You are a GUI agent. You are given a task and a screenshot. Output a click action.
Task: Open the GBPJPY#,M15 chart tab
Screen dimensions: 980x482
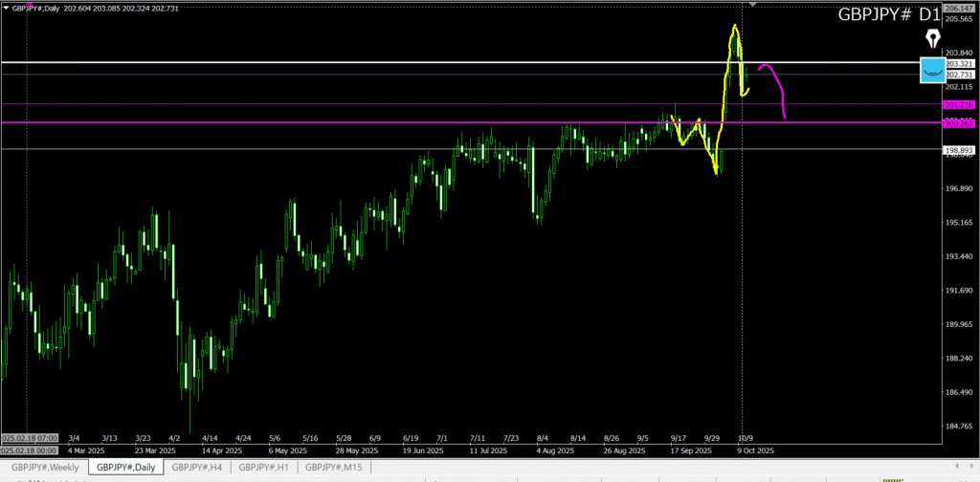(333, 467)
